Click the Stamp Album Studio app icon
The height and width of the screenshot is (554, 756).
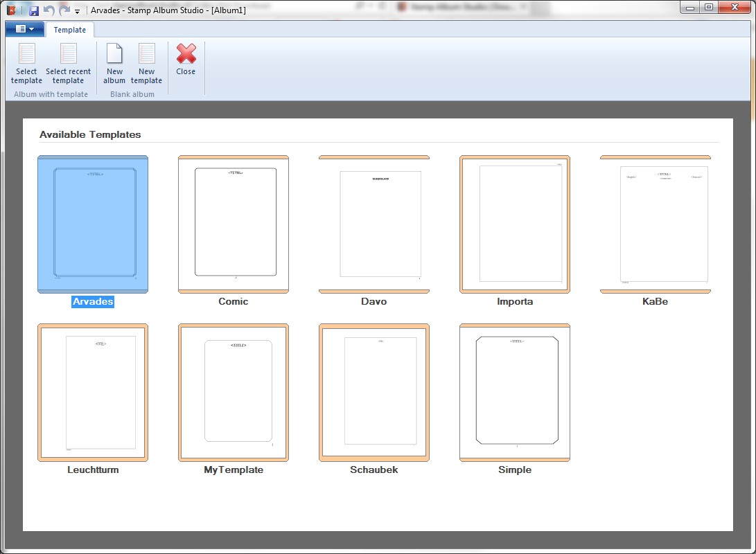(11, 10)
